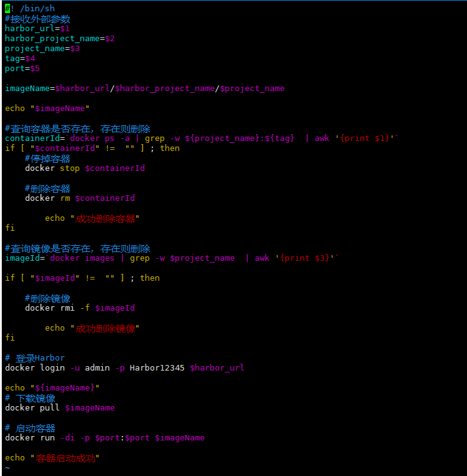Screen dimensions: 467x476
Task: Click the comment '#停掉容器'
Action: [x=47, y=158]
